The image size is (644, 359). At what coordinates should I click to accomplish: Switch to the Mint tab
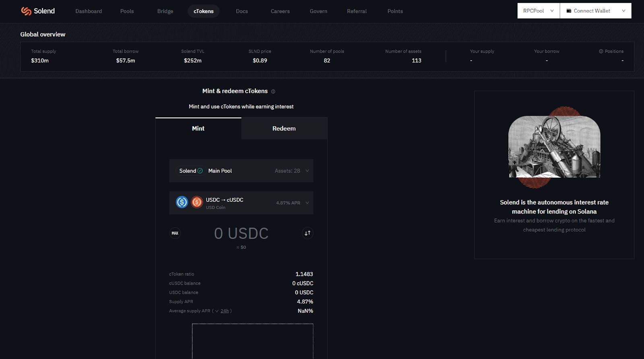[x=198, y=129]
